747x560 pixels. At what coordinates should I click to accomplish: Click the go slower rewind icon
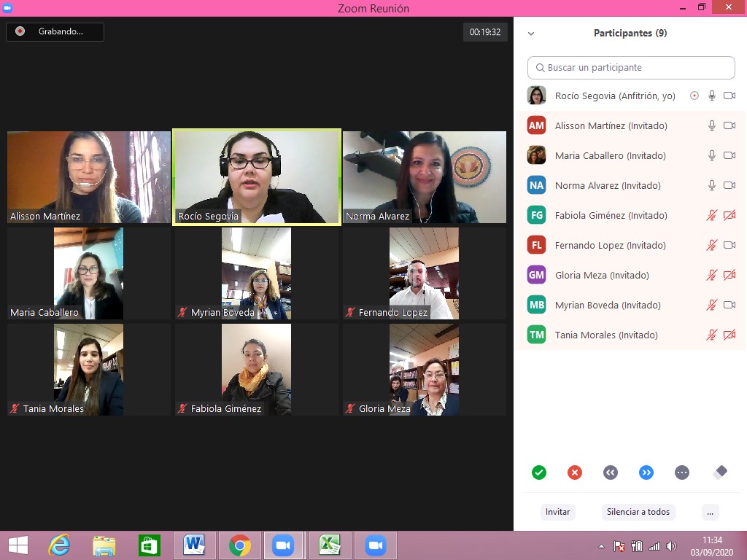pos(611,472)
